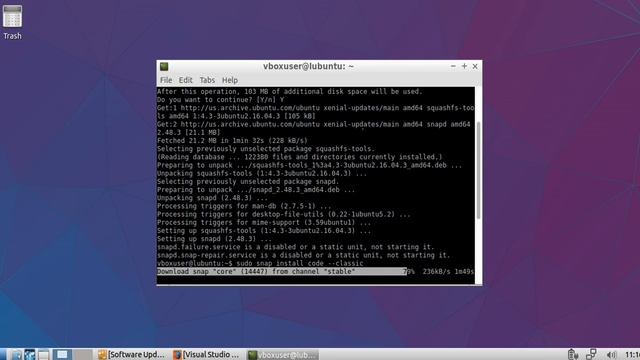This screenshot has width=640, height=360.
Task: Open network connections tray icon
Action: 591,354
